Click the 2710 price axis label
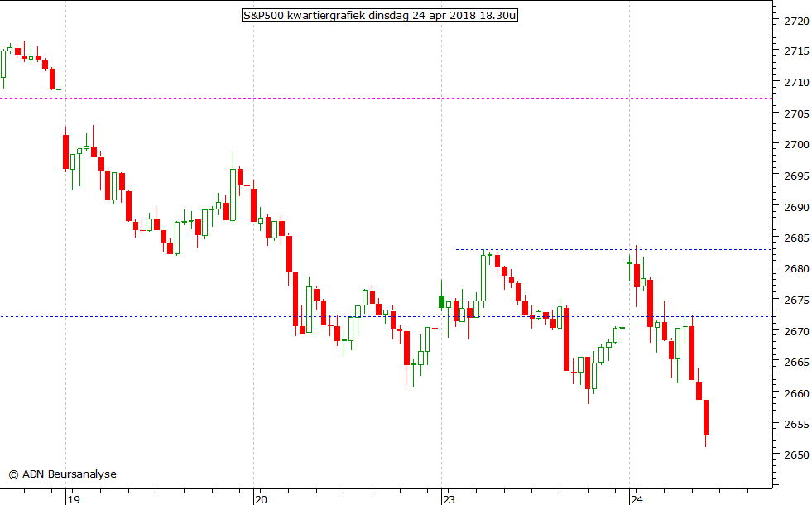The image size is (812, 505). coord(796,82)
